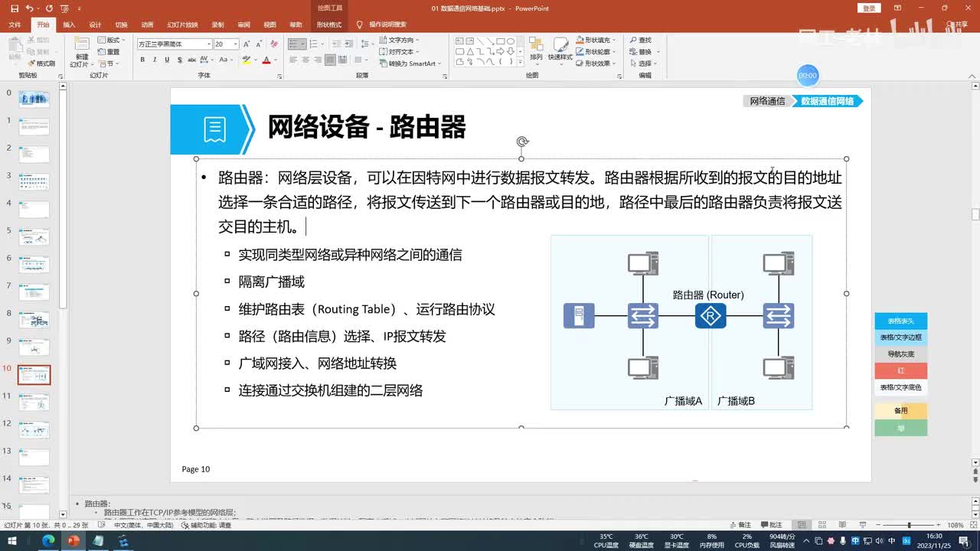This screenshot has height=551, width=980.
Task: Click the zoom in plus button
Action: click(940, 525)
